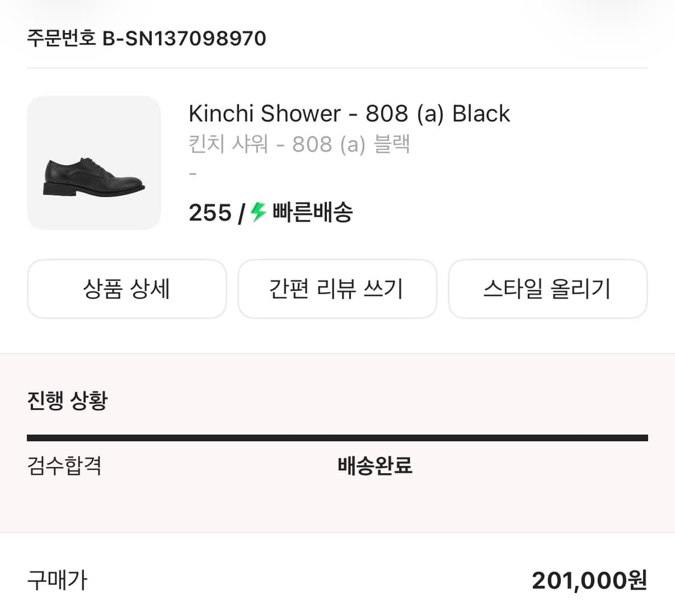Screen dimensions: 675x616
Task: Click the green lightning bolt icon
Action: click(x=258, y=212)
